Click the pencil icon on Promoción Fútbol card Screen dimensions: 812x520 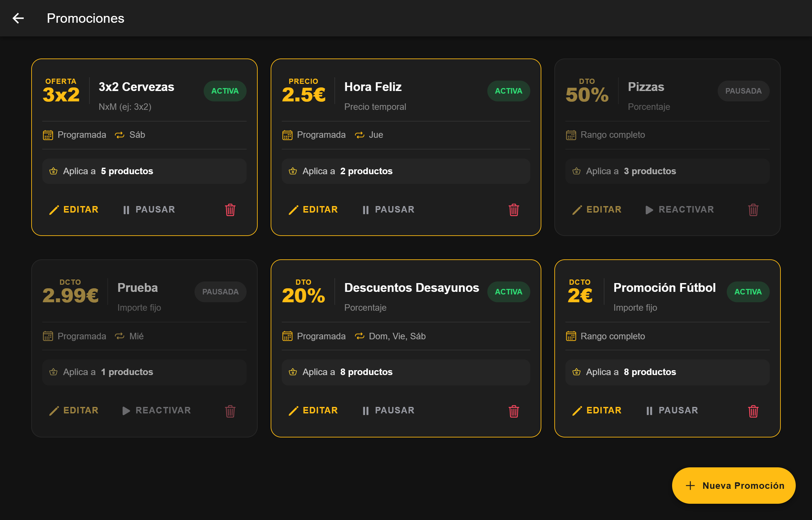[x=578, y=410]
